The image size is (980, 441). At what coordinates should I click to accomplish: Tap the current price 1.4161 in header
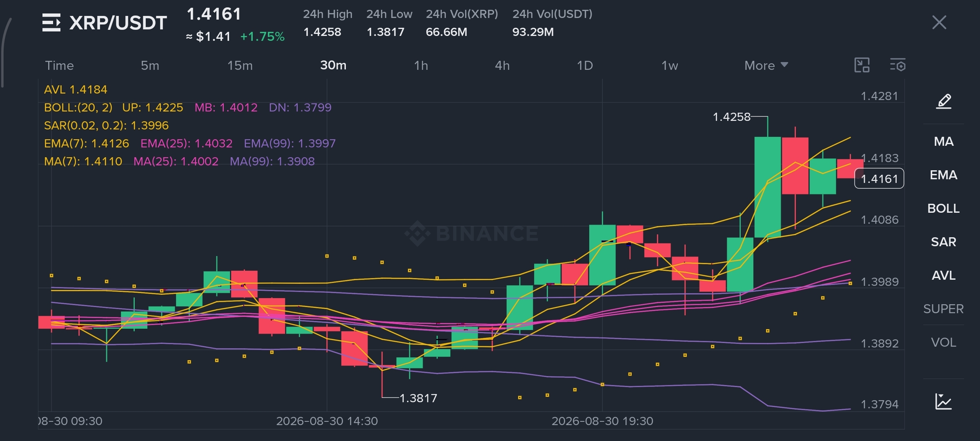[x=214, y=14]
